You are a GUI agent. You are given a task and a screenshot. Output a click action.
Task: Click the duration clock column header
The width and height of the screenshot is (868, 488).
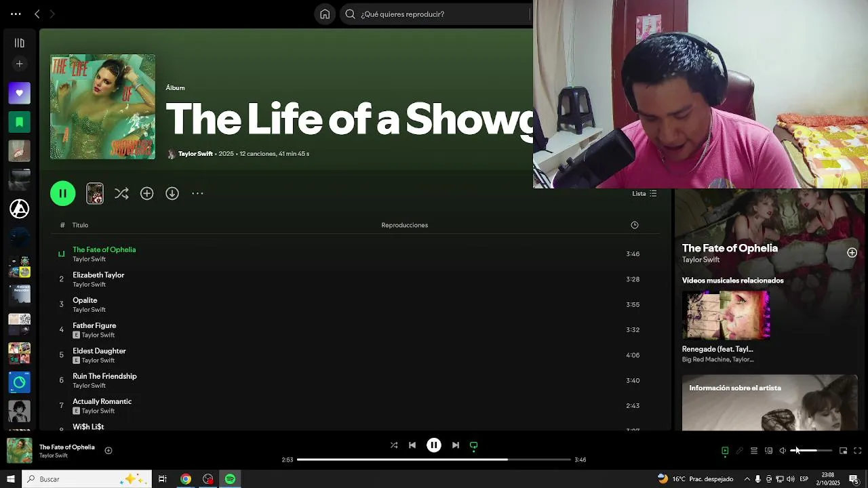pos(635,225)
